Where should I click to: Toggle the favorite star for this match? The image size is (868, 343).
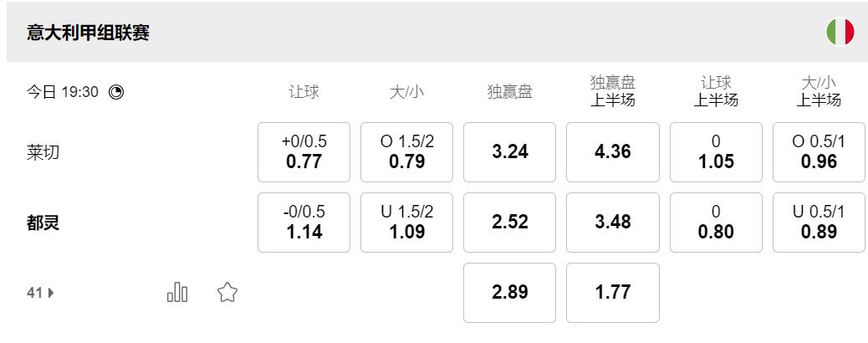coord(227,292)
